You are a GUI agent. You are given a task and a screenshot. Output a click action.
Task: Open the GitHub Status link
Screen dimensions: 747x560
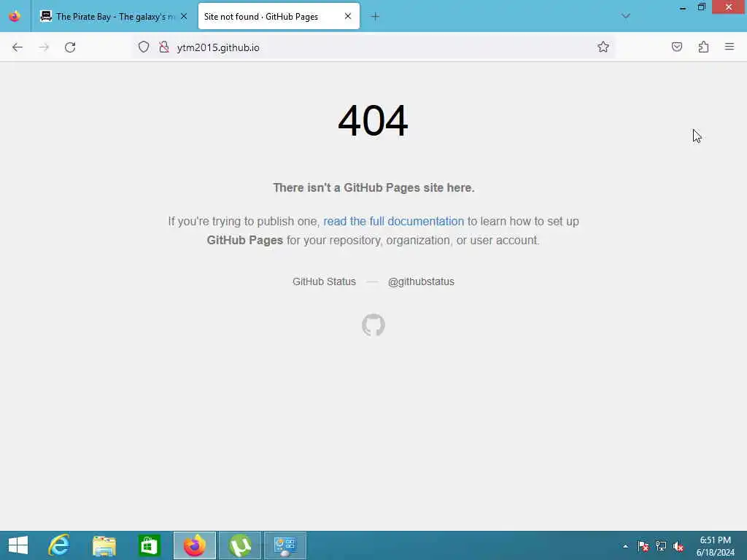(324, 281)
